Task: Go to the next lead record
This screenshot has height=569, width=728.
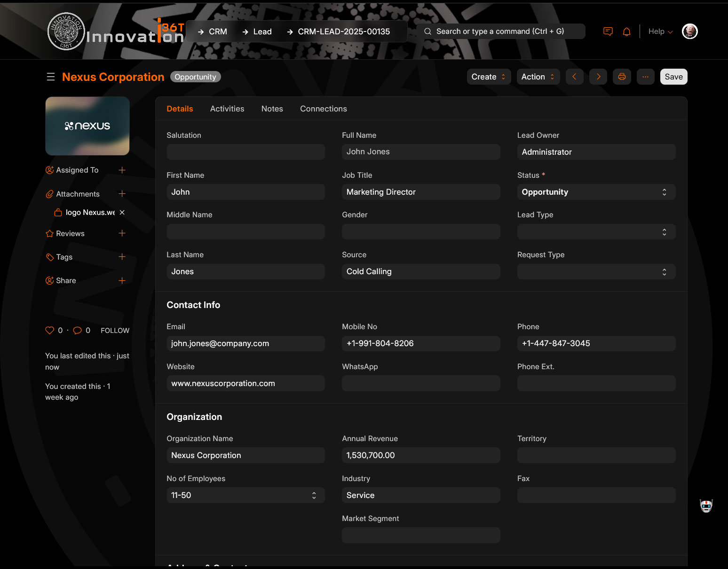Action: point(598,77)
